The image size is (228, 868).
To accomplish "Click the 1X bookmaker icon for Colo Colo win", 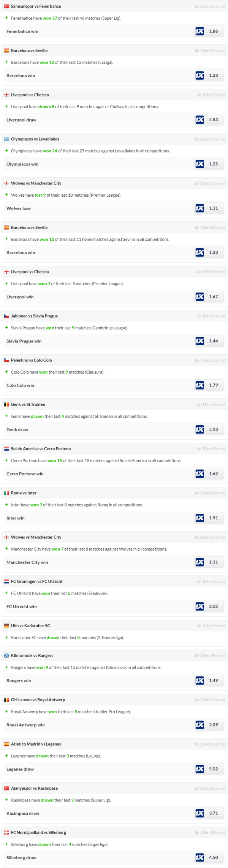I will point(199,385).
